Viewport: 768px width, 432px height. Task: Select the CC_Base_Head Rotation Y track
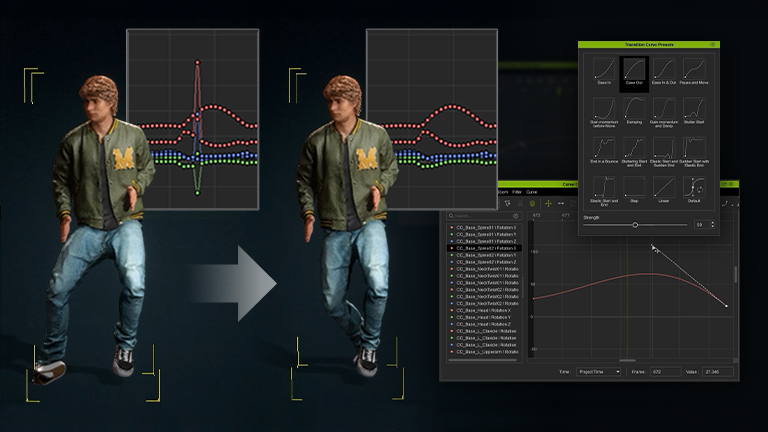[486, 315]
